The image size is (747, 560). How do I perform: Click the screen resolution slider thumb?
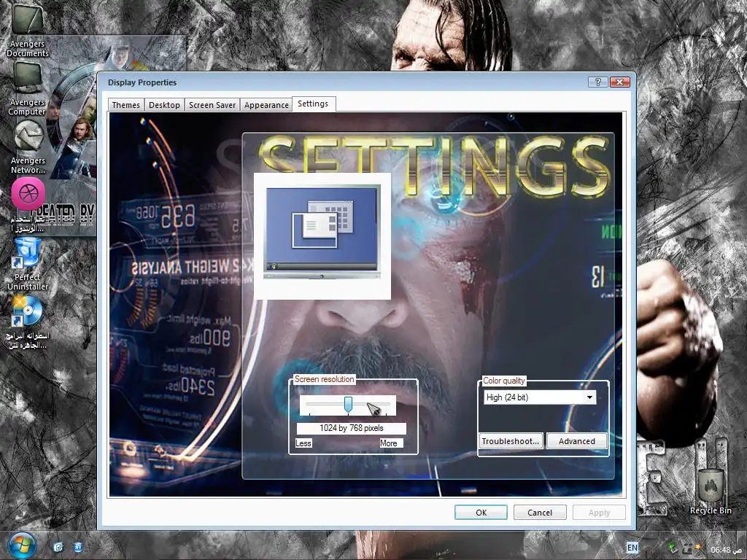point(348,405)
